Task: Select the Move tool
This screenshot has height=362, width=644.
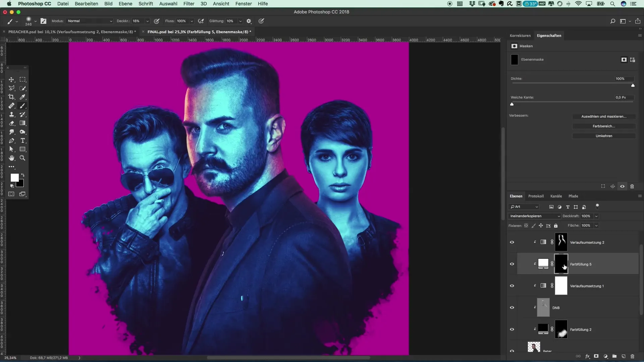Action: 11,79
